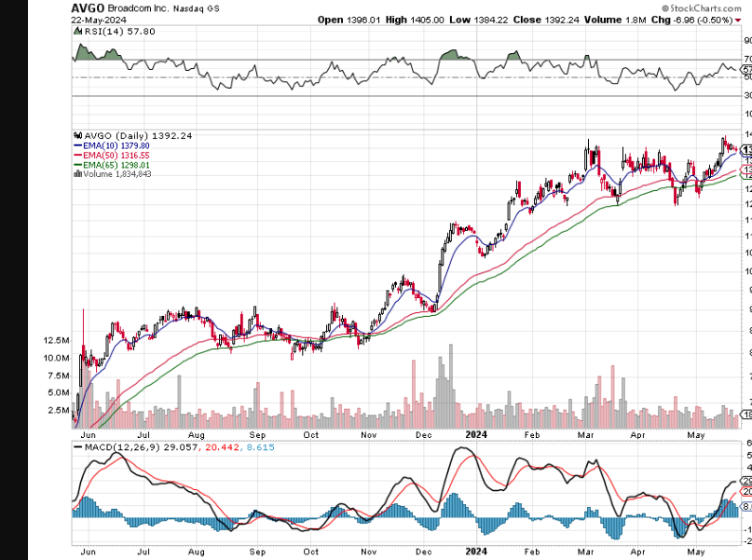Screen dimensions: 752x560
Task: Click the Mar label on the price chart axis
Action: click(x=585, y=435)
